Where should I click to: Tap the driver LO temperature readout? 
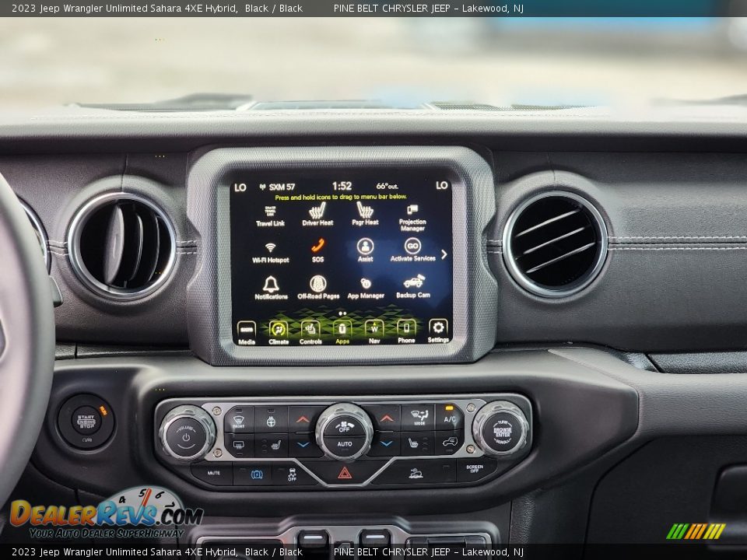[240, 187]
